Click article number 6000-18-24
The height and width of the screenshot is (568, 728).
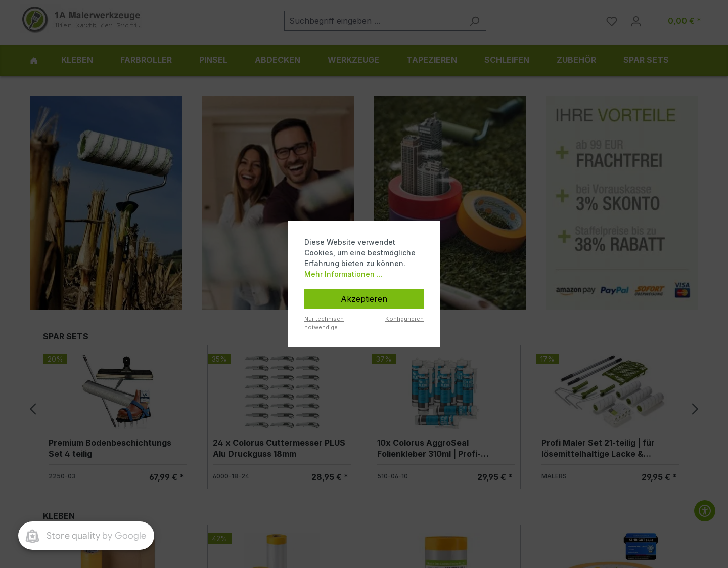231,476
